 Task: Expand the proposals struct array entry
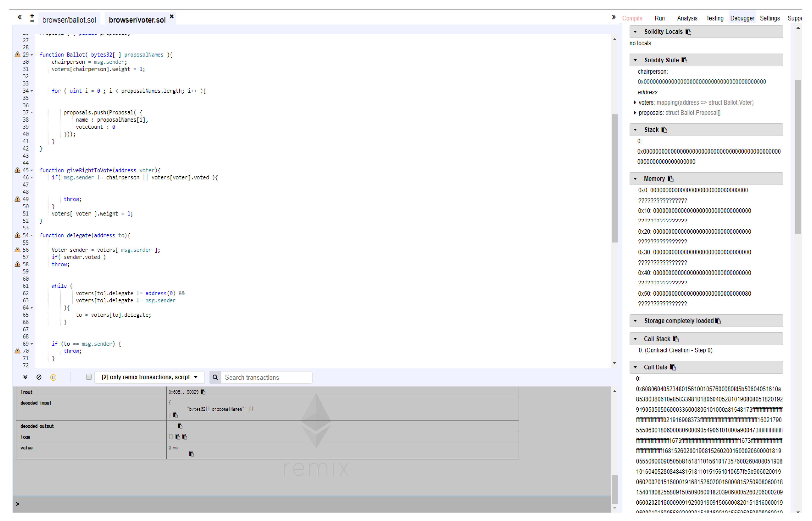click(x=635, y=113)
